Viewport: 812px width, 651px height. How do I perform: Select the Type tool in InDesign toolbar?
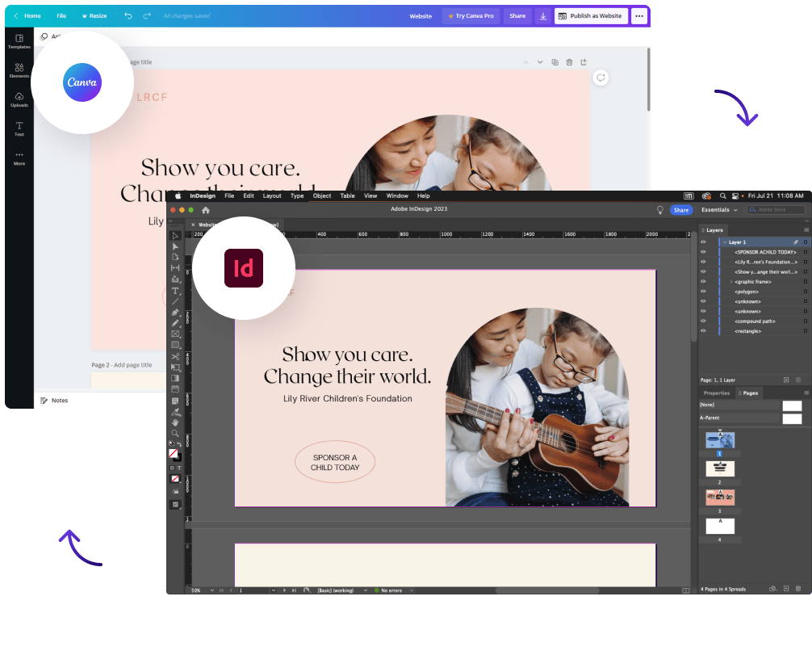175,291
